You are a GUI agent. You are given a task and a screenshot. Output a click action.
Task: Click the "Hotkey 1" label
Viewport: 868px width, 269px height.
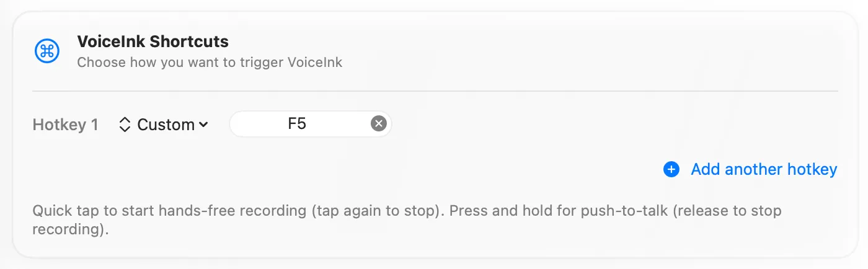[65, 125]
